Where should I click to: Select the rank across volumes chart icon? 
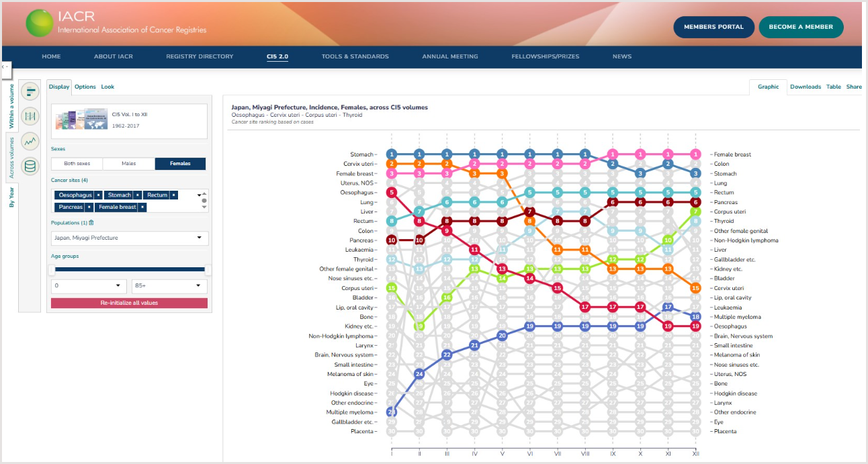[x=30, y=116]
